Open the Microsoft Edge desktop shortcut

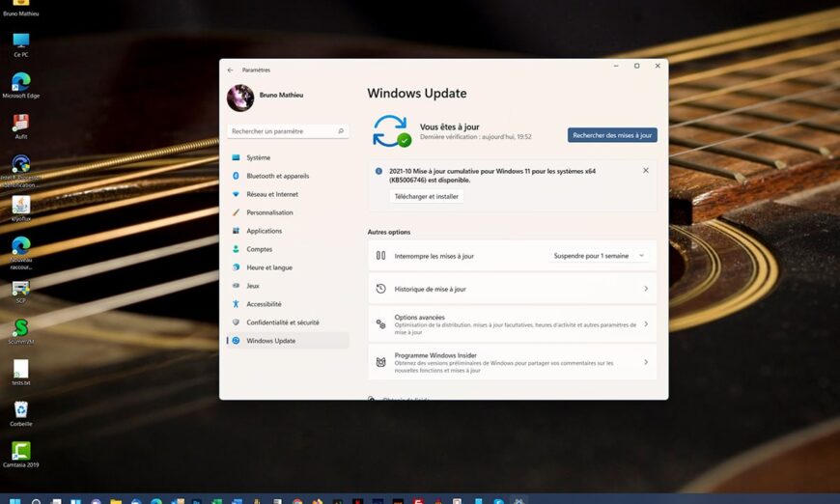[x=20, y=82]
